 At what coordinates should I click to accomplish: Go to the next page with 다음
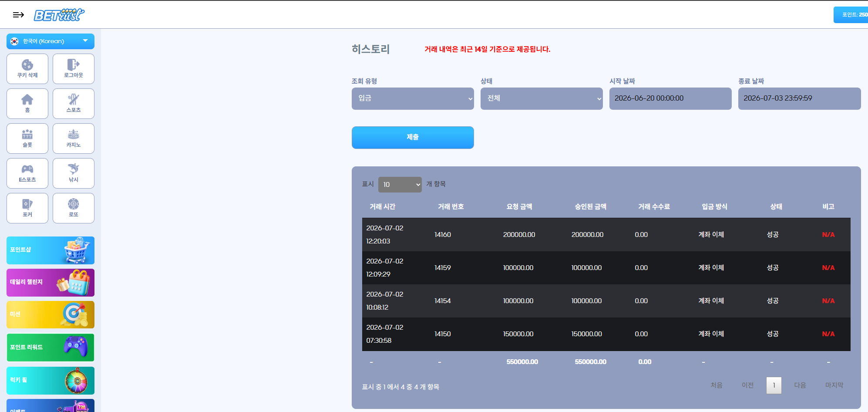point(800,385)
